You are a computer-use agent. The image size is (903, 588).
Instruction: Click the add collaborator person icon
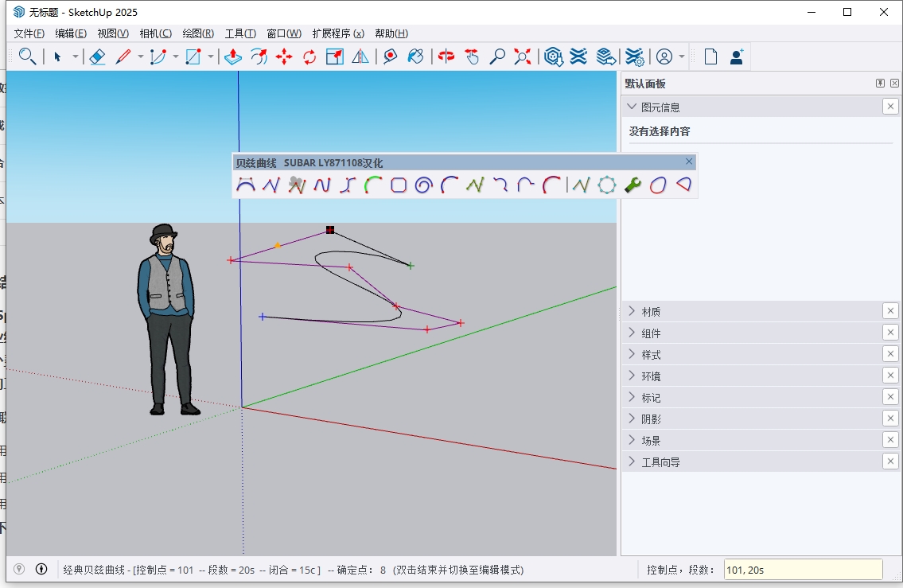pos(737,56)
